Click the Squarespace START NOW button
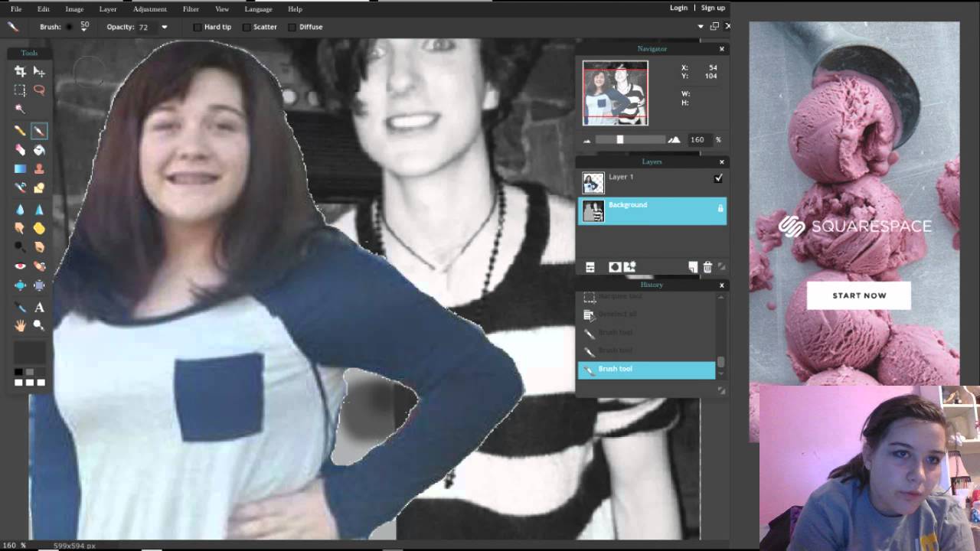Image resolution: width=980 pixels, height=551 pixels. [859, 295]
